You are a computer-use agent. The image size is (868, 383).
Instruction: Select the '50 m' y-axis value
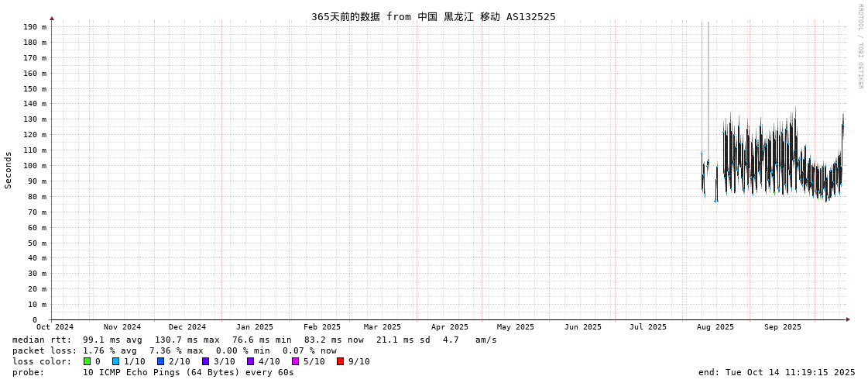[x=37, y=243]
